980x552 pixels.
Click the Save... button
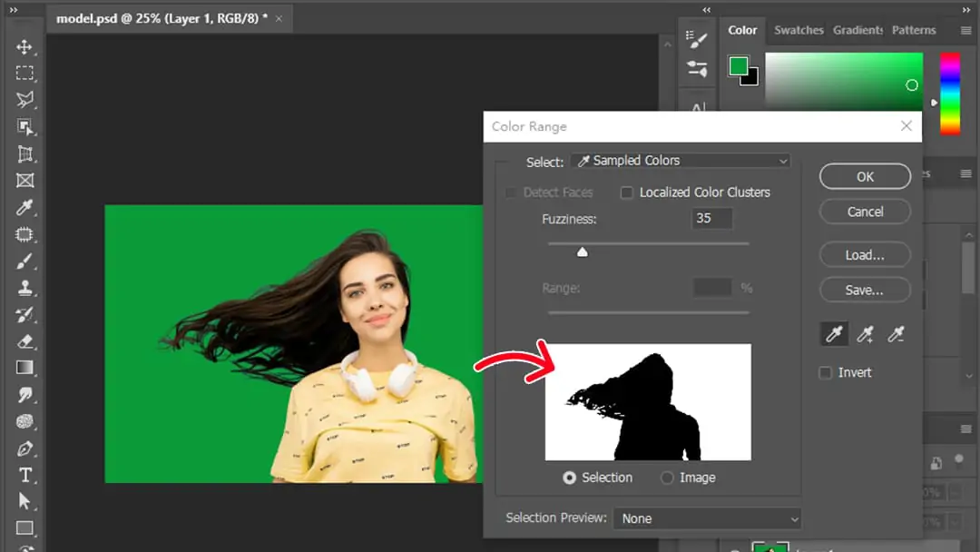865,290
